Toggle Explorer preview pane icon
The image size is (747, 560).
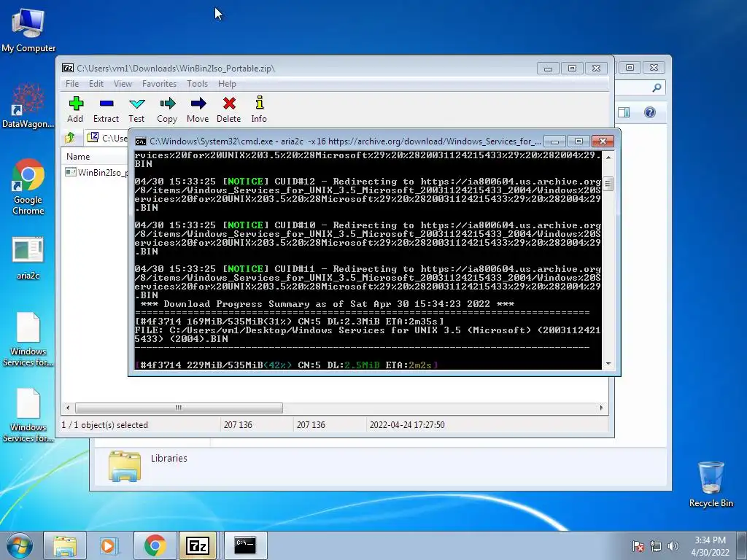coord(624,112)
